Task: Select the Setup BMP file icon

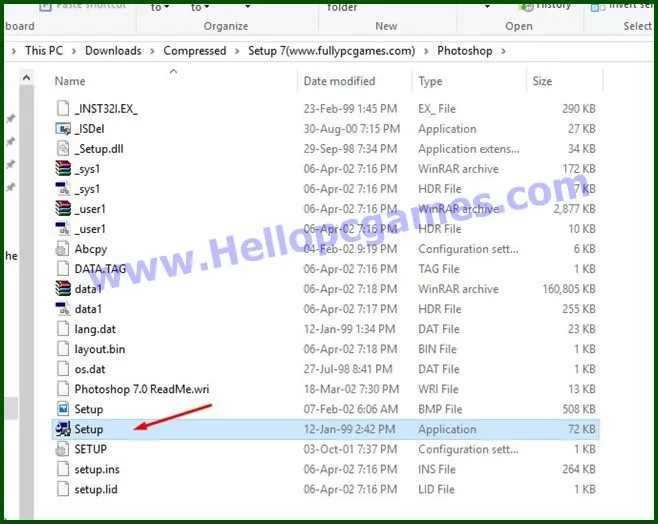Action: 63,409
